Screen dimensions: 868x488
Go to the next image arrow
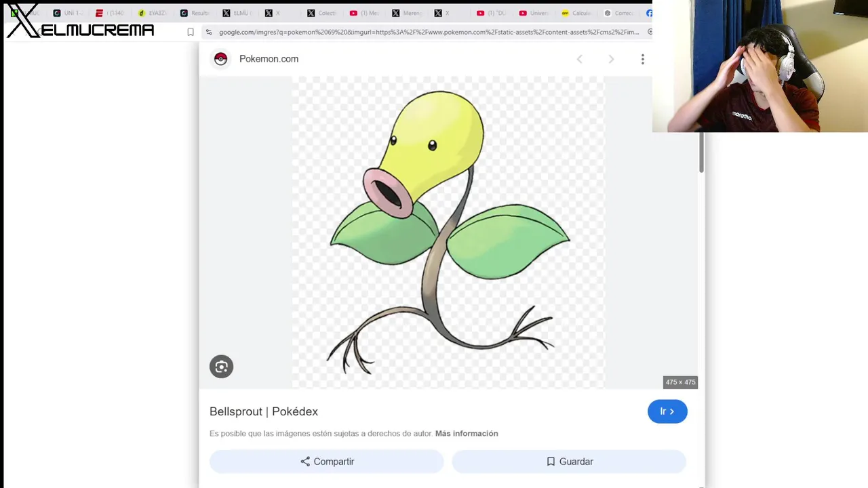click(x=611, y=60)
